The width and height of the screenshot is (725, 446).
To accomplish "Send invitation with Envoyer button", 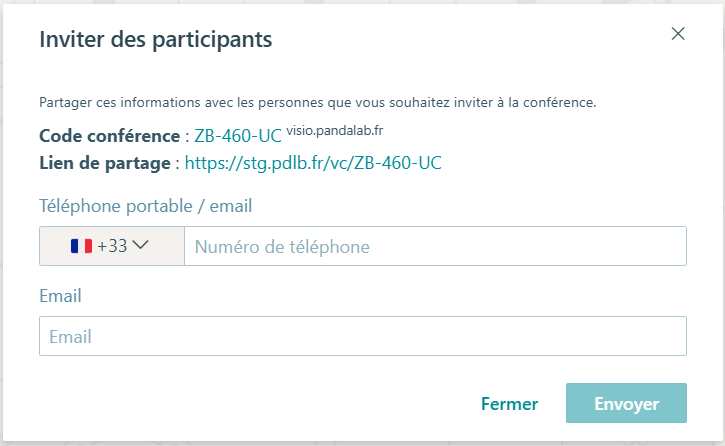I will [x=626, y=403].
